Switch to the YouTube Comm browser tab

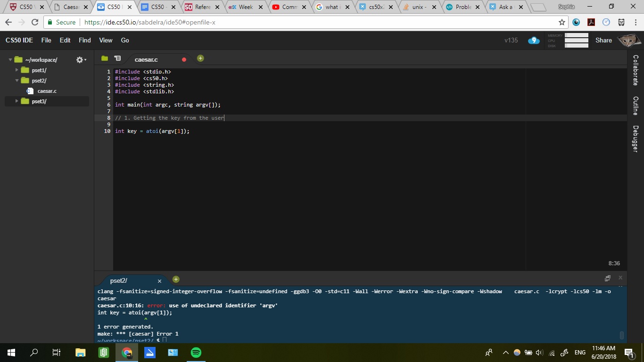pyautogui.click(x=289, y=7)
